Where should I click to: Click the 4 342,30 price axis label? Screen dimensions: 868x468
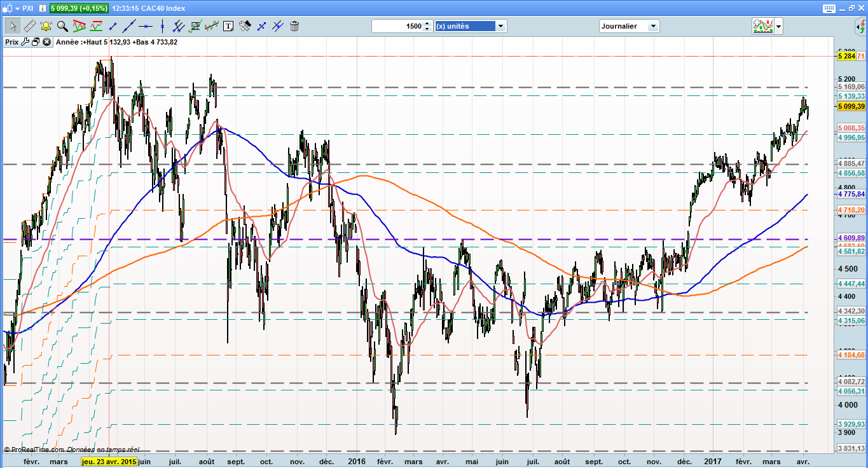pos(851,311)
